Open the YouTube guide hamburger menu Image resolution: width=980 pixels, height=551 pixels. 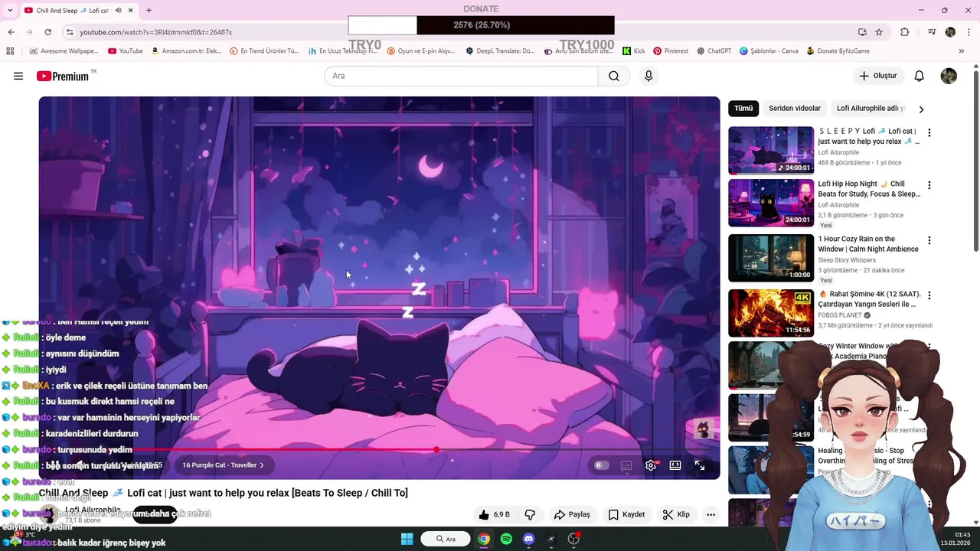coord(18,76)
